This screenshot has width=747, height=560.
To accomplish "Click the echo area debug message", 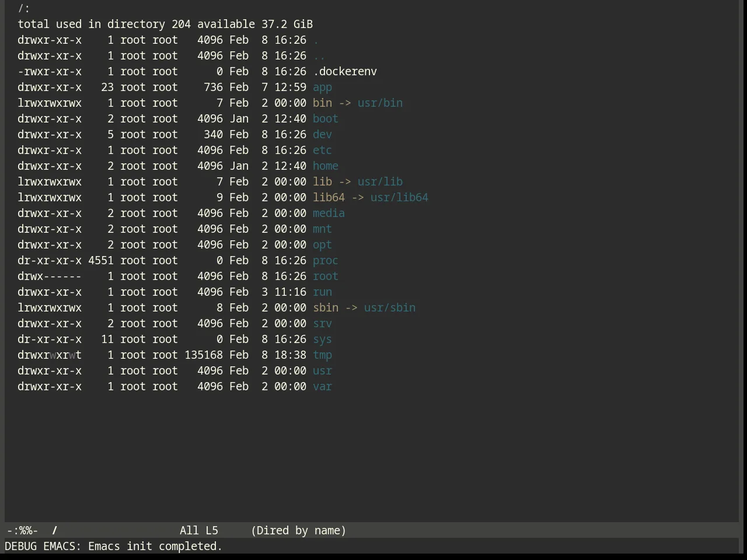I will click(x=113, y=547).
